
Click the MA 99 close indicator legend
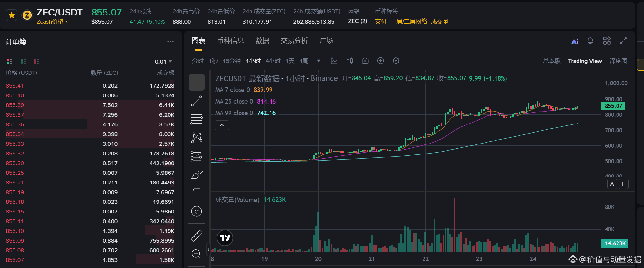pyautogui.click(x=245, y=113)
